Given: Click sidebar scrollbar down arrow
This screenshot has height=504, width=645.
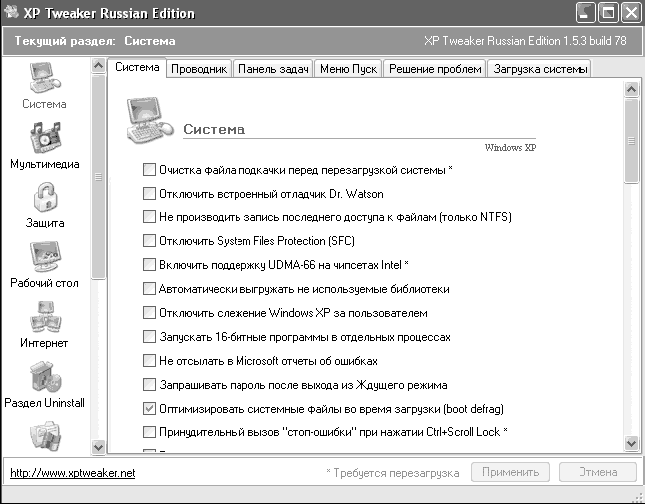Looking at the screenshot, I should pyautogui.click(x=98, y=447).
